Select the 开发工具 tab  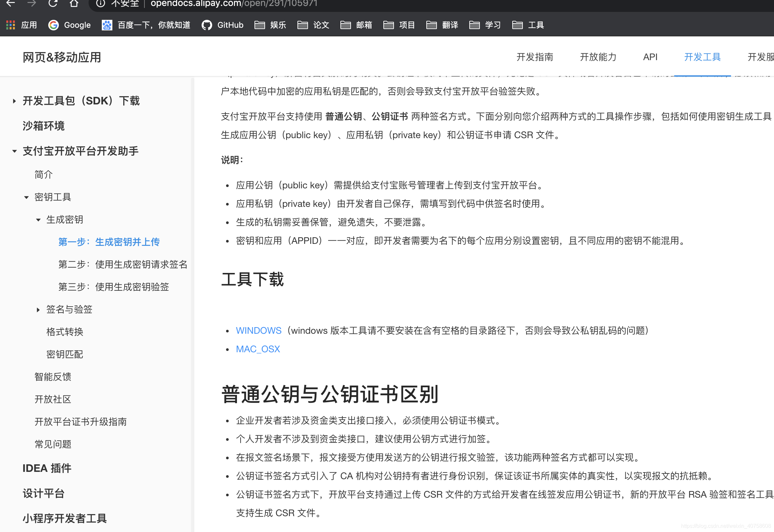click(x=702, y=57)
